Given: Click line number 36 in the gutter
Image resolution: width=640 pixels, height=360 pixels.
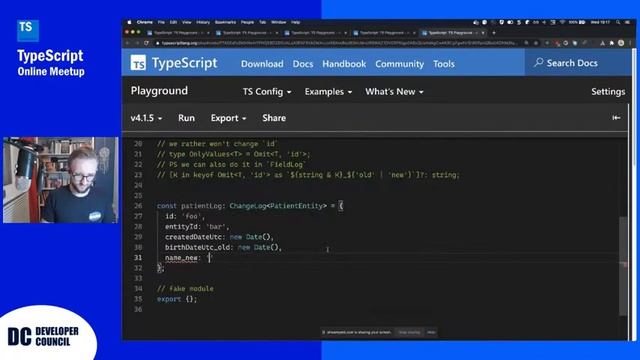Looking at the screenshot, I should 138,309.
